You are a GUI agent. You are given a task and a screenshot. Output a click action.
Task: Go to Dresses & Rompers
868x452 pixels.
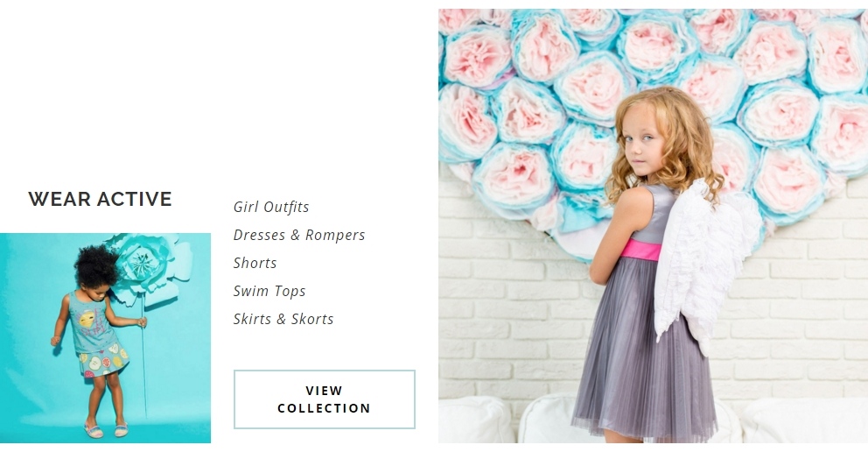(299, 235)
